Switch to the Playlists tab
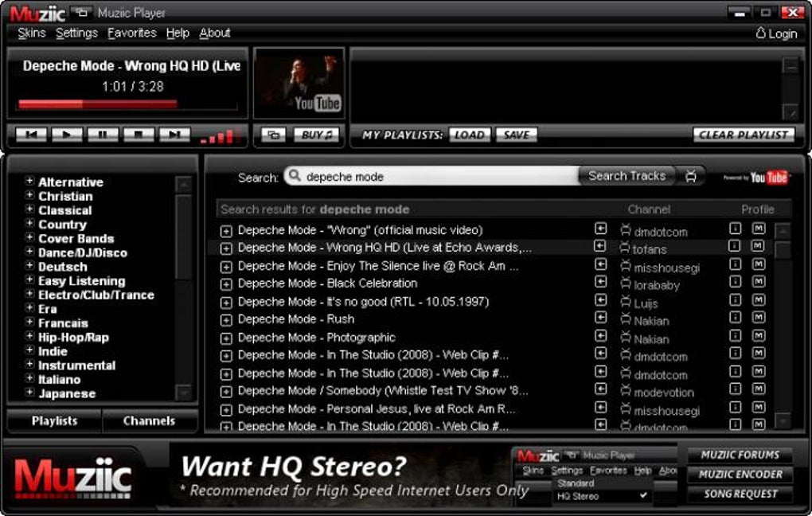This screenshot has width=812, height=516. pos(54,420)
